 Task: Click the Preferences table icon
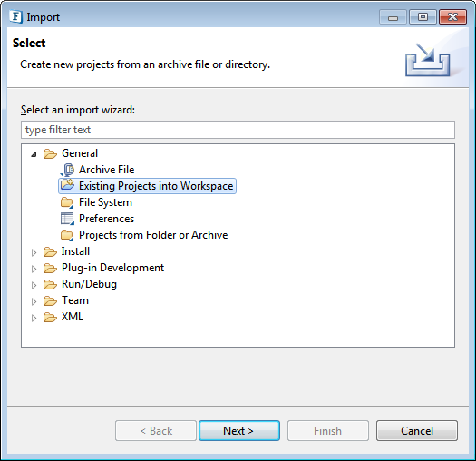pos(67,219)
